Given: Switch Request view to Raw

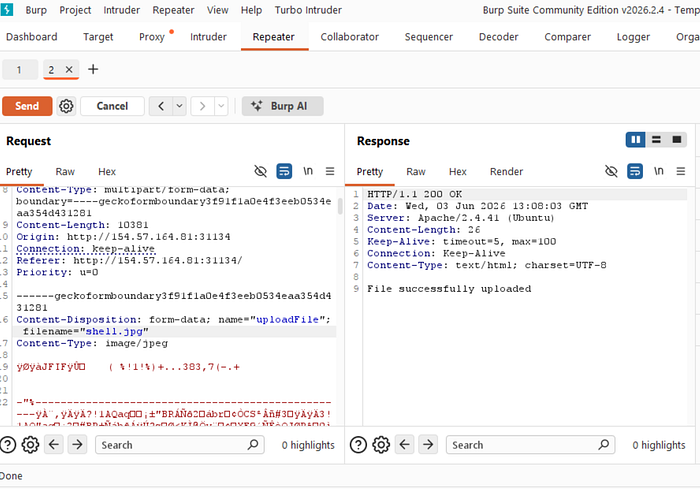Looking at the screenshot, I should coord(65,171).
